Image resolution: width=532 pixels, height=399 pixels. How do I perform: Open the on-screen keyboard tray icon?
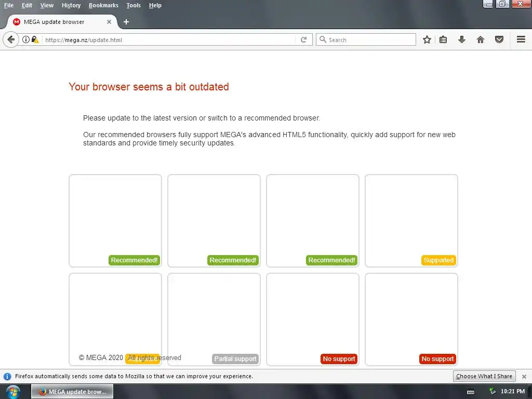click(x=471, y=392)
